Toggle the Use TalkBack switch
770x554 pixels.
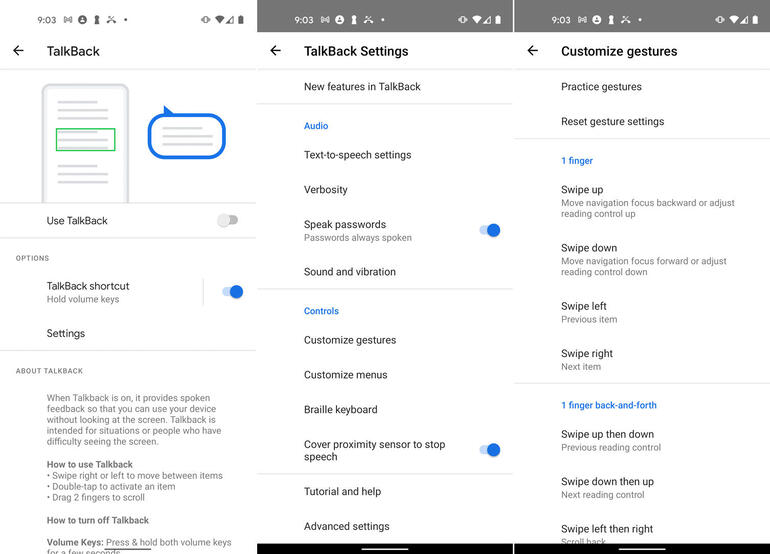click(228, 220)
